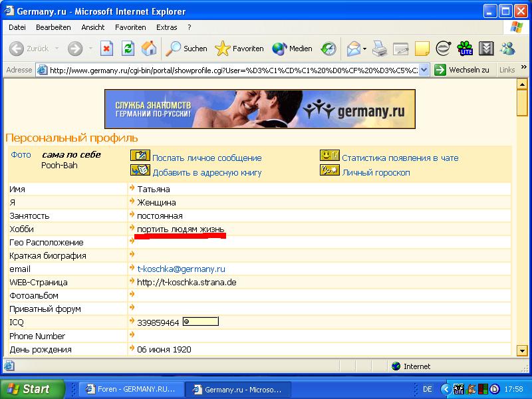Image resolution: width=532 pixels, height=399 pixels.
Task: Print the page with printer icon
Action: tap(379, 49)
